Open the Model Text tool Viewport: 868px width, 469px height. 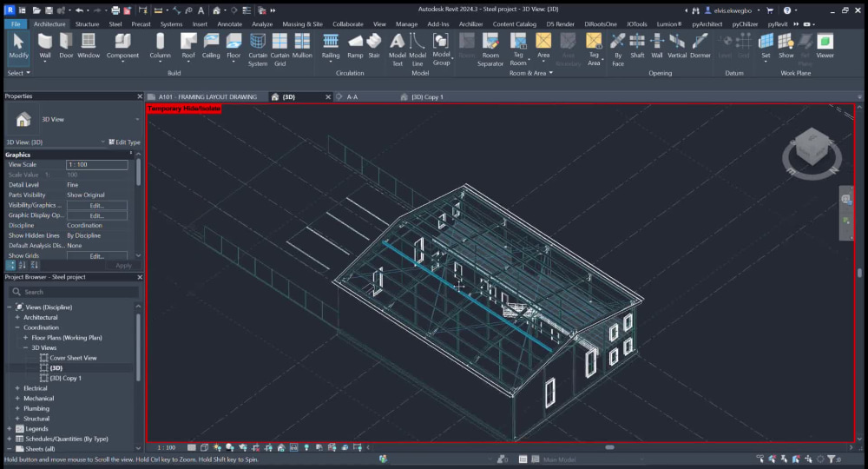398,50
